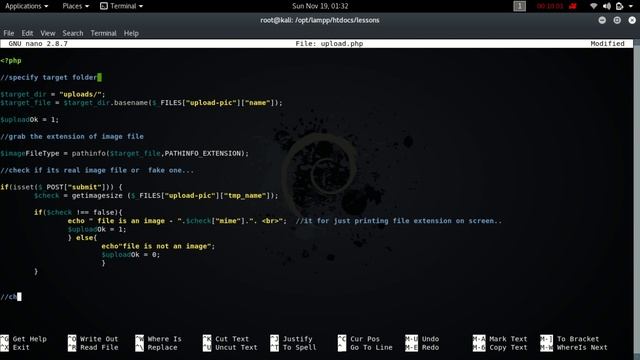
Task: Click the '$target_dir = "uploads/";' line
Action: (53, 94)
